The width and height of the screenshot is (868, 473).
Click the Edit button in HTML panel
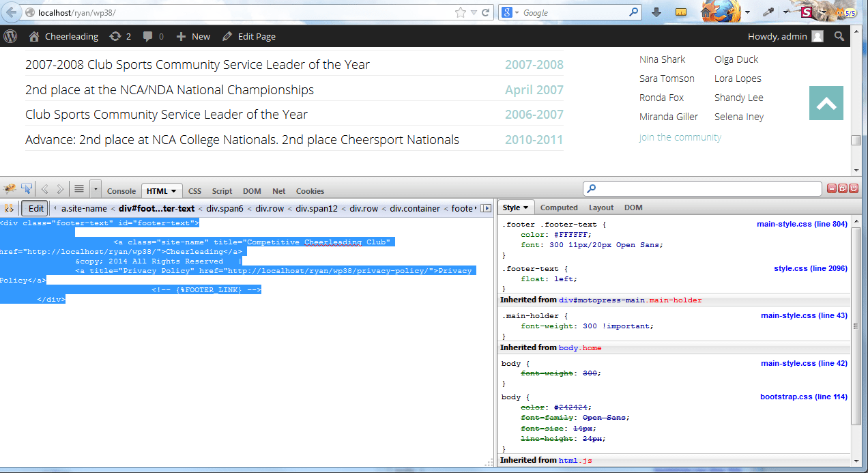coord(36,208)
